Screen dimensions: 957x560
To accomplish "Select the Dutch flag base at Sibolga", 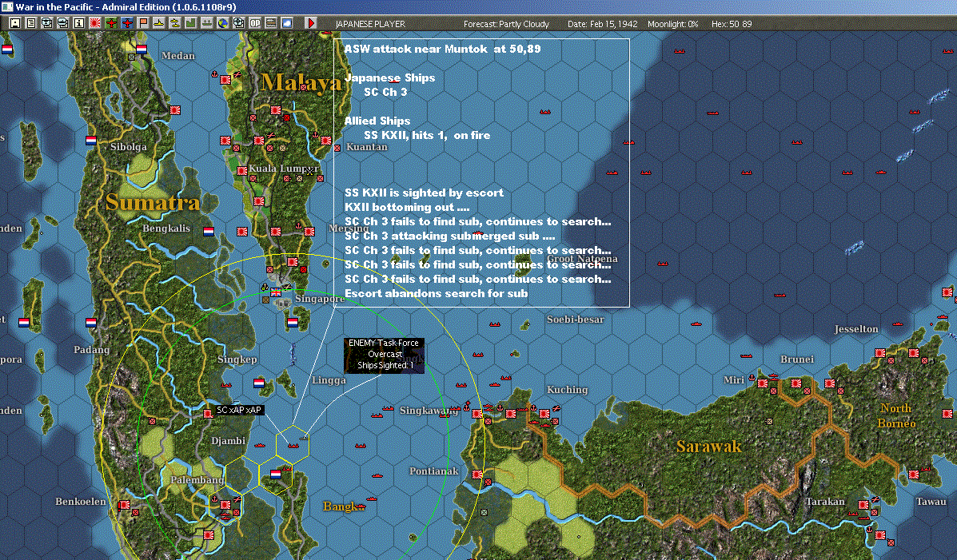I will 91,141.
